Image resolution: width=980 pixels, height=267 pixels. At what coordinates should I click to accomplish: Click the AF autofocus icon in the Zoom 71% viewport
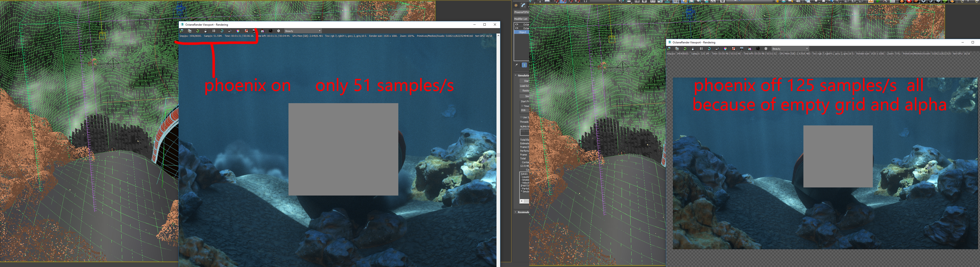[x=717, y=49]
